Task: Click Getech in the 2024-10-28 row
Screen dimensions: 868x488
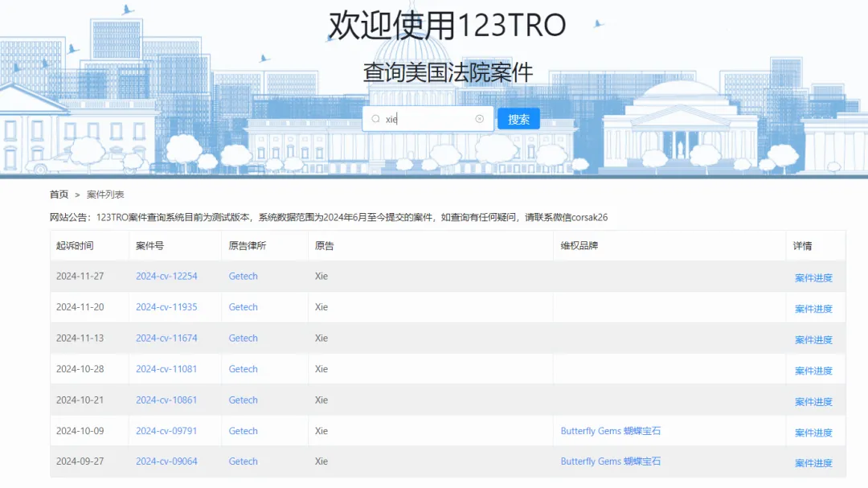Action: pyautogui.click(x=243, y=369)
